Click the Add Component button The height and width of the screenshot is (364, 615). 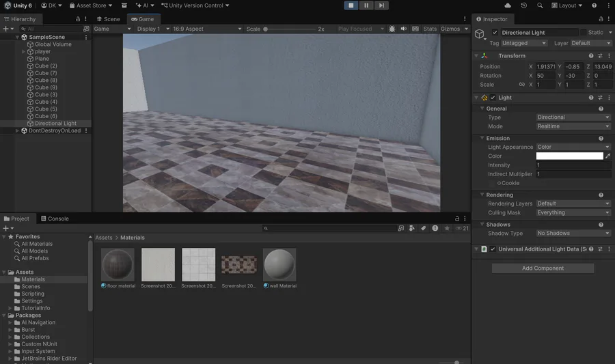click(543, 268)
